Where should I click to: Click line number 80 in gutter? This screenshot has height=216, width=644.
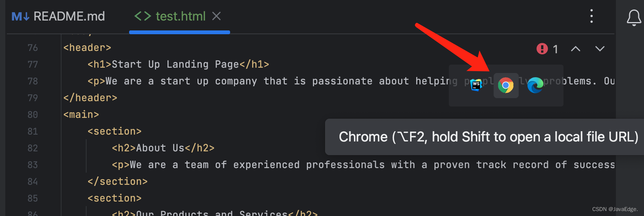33,115
